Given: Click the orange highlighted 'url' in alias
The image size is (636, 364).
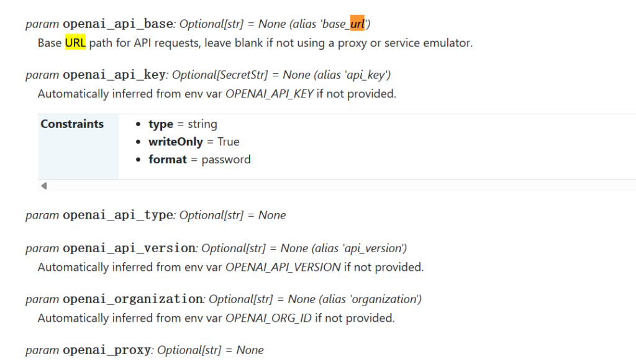Looking at the screenshot, I should (x=357, y=24).
